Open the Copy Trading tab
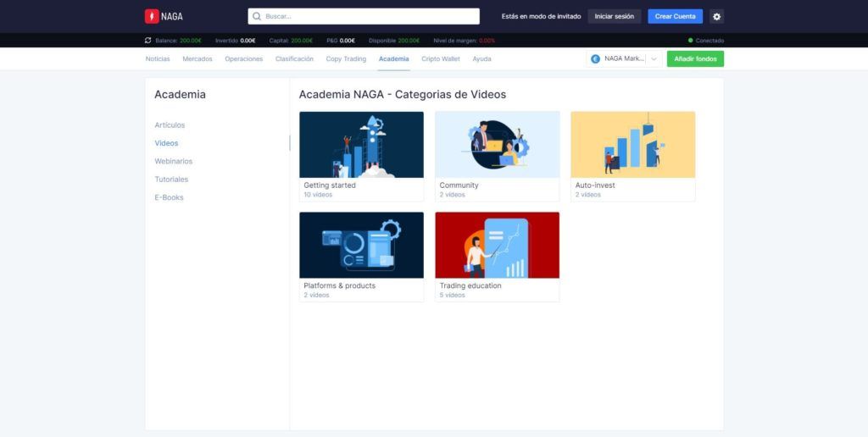Screen dimensions: 868x437 pos(346,58)
